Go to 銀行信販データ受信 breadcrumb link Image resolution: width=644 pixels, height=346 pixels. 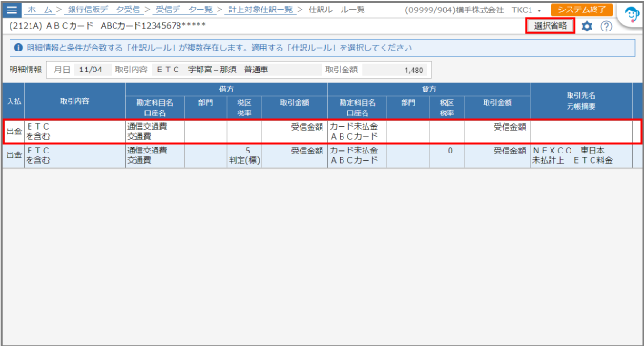tap(103, 10)
